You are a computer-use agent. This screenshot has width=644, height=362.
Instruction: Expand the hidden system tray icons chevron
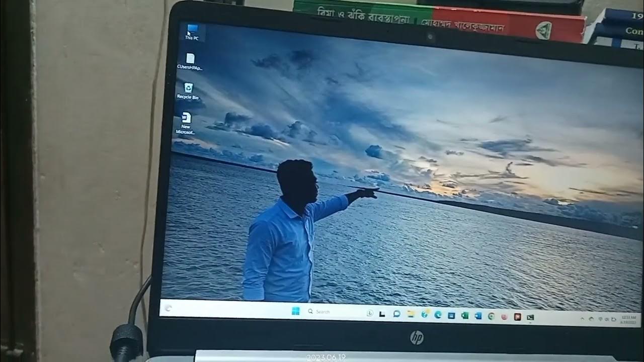point(582,319)
